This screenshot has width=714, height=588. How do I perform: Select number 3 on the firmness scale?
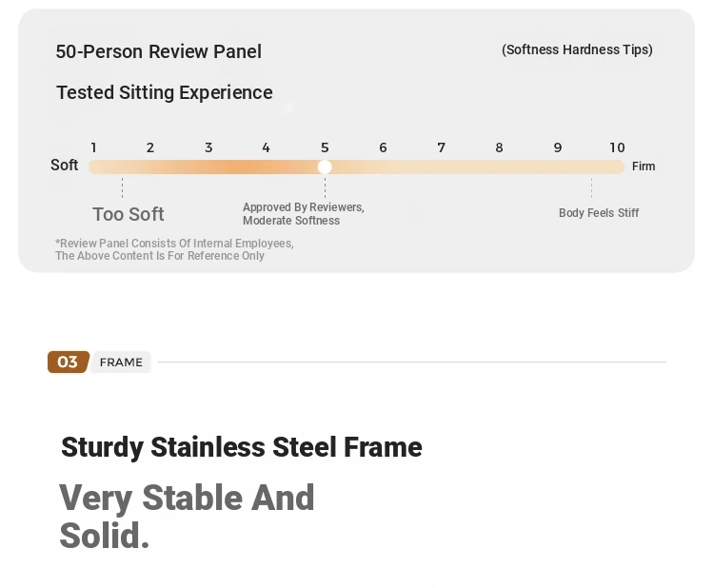[x=208, y=147]
